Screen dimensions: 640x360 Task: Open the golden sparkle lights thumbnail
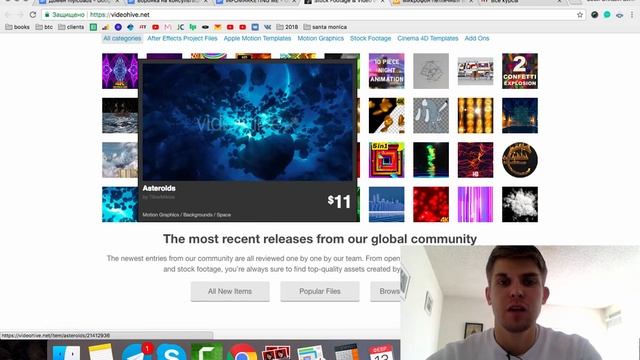tap(475, 116)
